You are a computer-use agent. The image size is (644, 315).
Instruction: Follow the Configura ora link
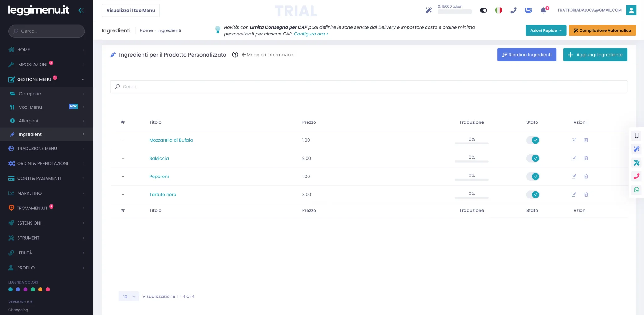tap(311, 34)
